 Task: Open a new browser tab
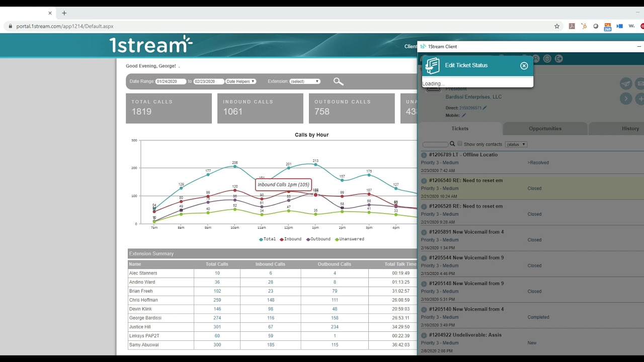(64, 13)
